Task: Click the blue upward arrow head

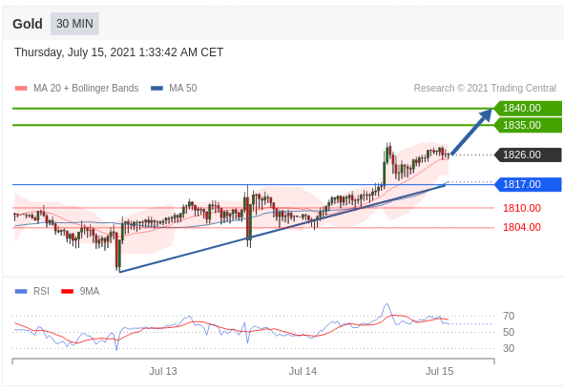Action: [486, 115]
